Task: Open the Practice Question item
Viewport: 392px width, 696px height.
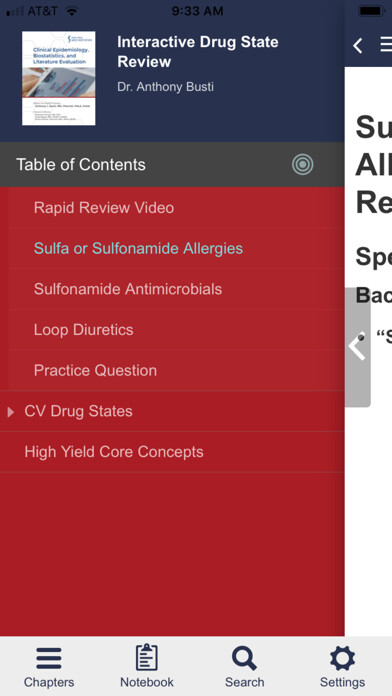Action: point(95,371)
